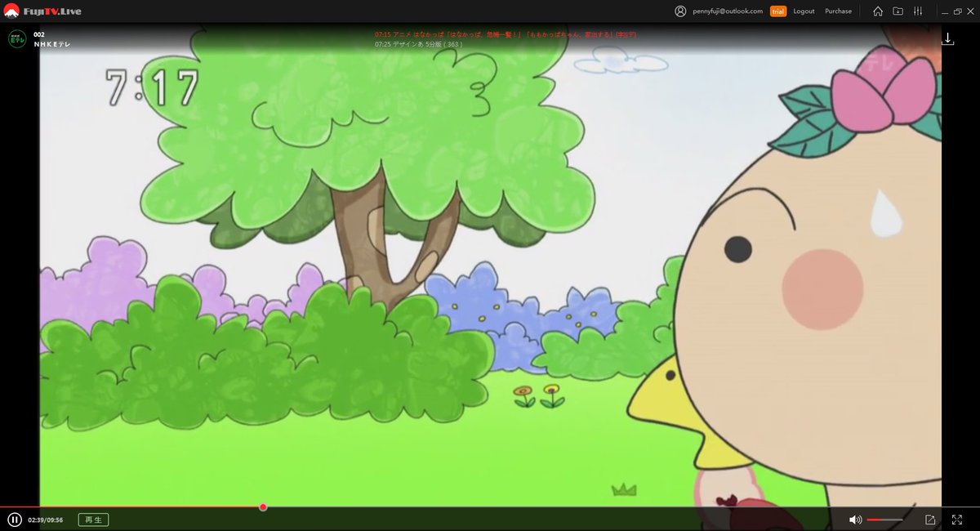Click the Logout link

(804, 11)
